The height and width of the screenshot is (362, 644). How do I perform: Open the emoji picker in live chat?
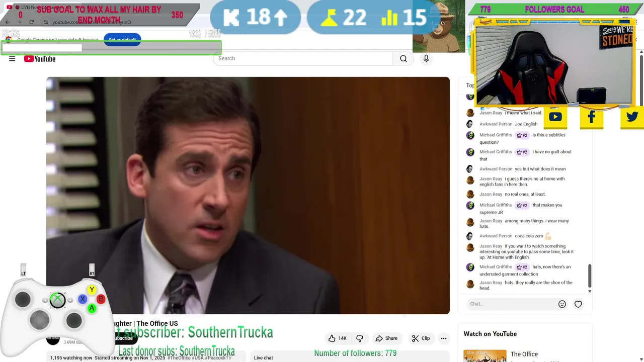click(x=562, y=304)
